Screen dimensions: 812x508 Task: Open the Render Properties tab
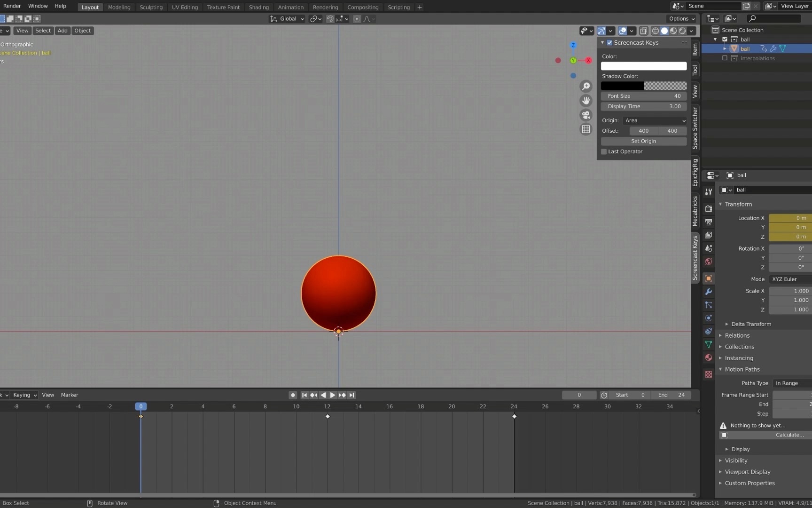coord(708,209)
